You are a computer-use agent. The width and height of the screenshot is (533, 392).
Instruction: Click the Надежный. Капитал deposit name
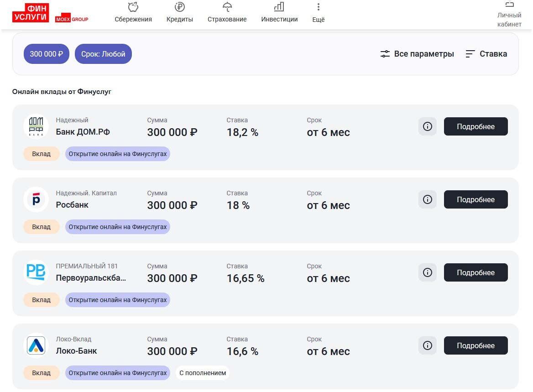(86, 193)
